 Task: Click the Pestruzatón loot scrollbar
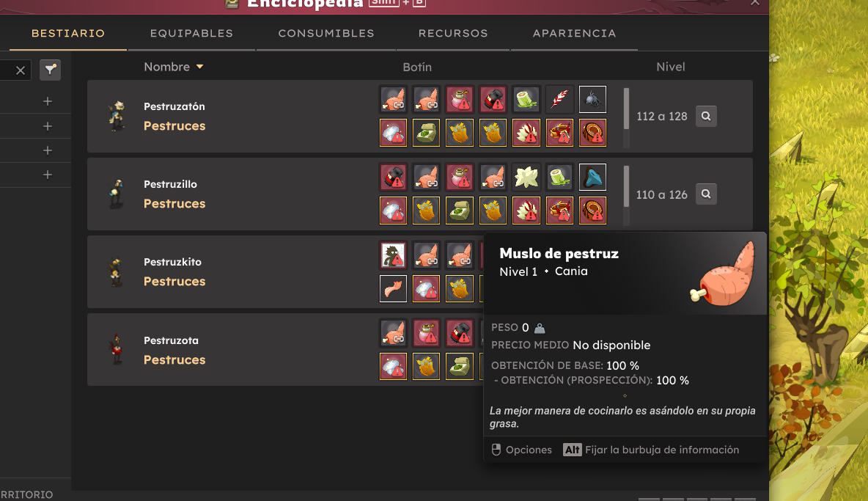point(627,117)
